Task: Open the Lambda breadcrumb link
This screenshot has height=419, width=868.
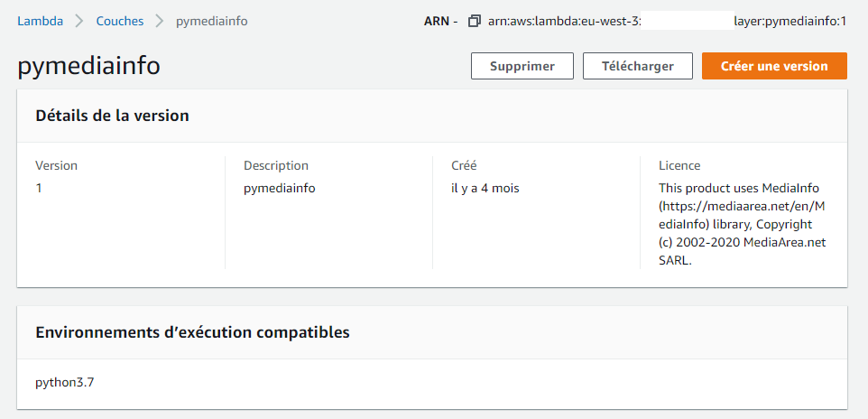Action: tap(41, 22)
